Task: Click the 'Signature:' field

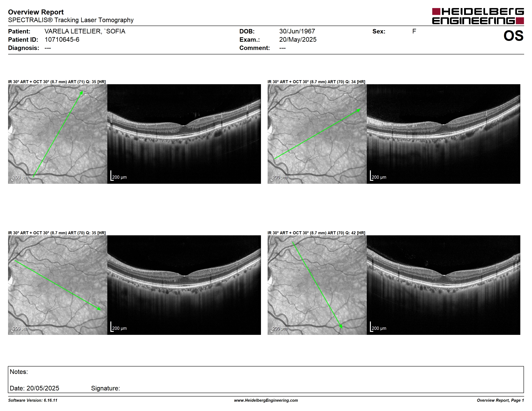Action: click(105, 388)
